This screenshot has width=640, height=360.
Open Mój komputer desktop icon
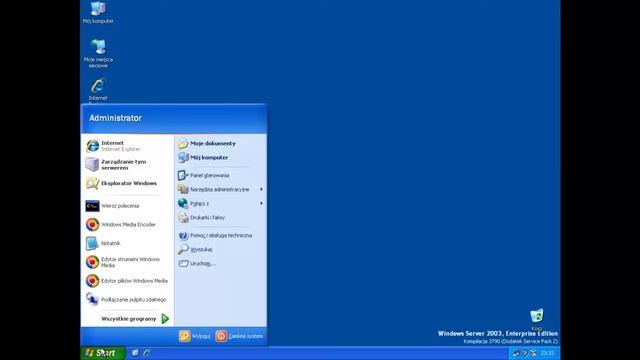click(x=98, y=12)
